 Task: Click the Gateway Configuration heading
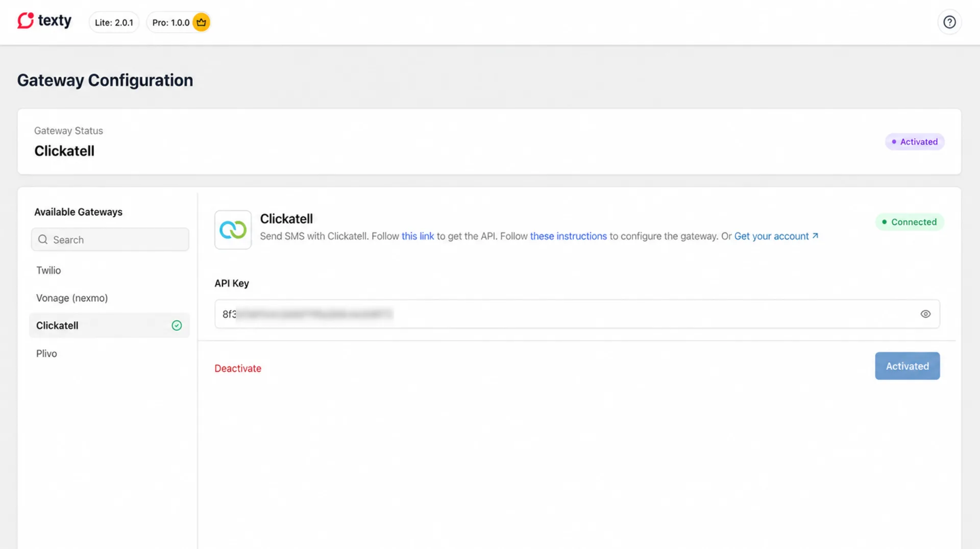(105, 80)
